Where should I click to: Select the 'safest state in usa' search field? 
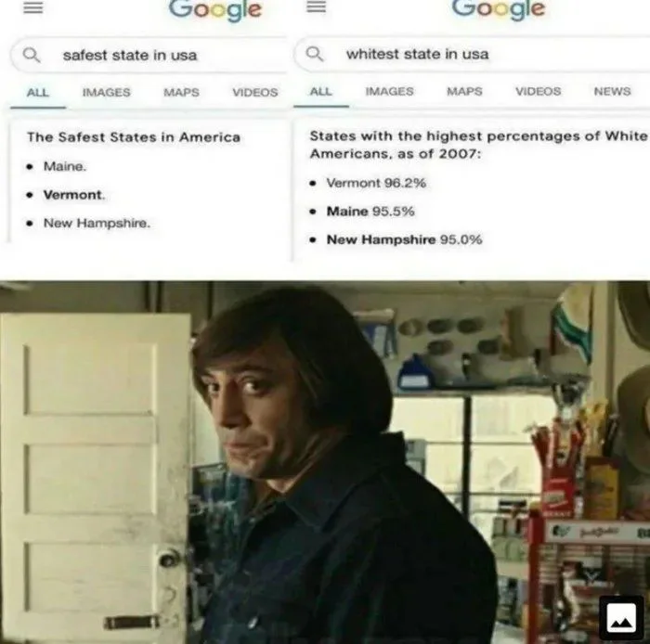pyautogui.click(x=149, y=55)
